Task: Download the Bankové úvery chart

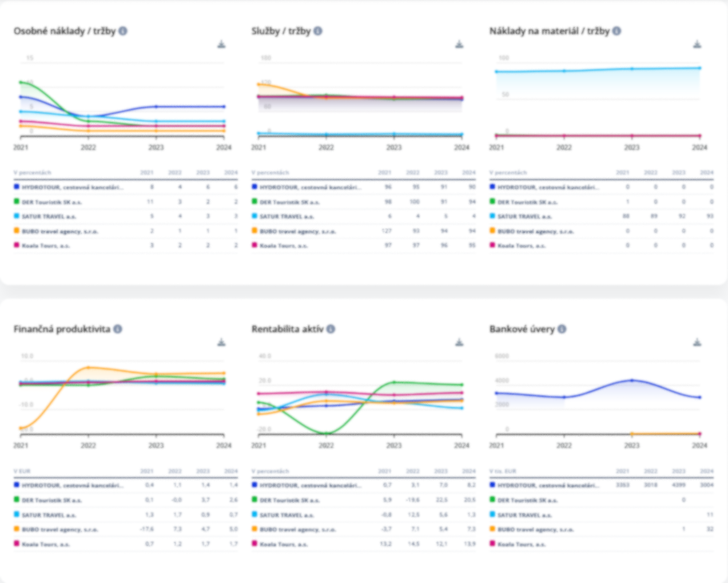Action: point(697,343)
